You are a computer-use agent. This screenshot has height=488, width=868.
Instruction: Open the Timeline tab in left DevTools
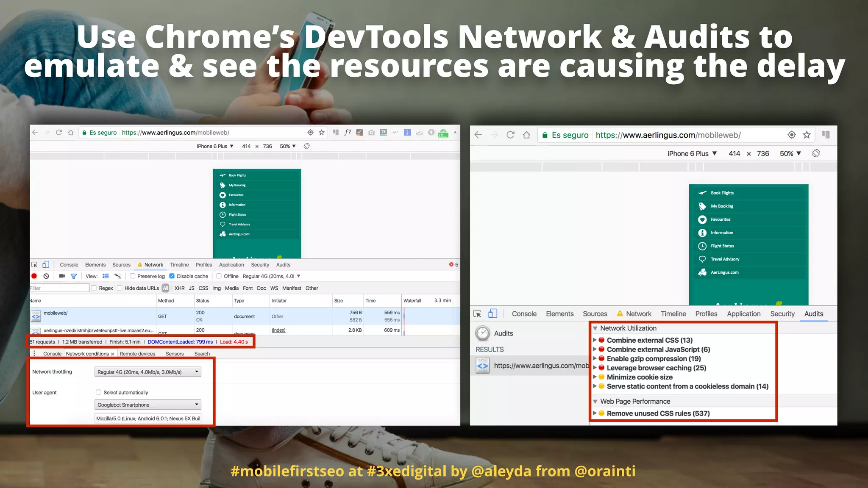[180, 265]
